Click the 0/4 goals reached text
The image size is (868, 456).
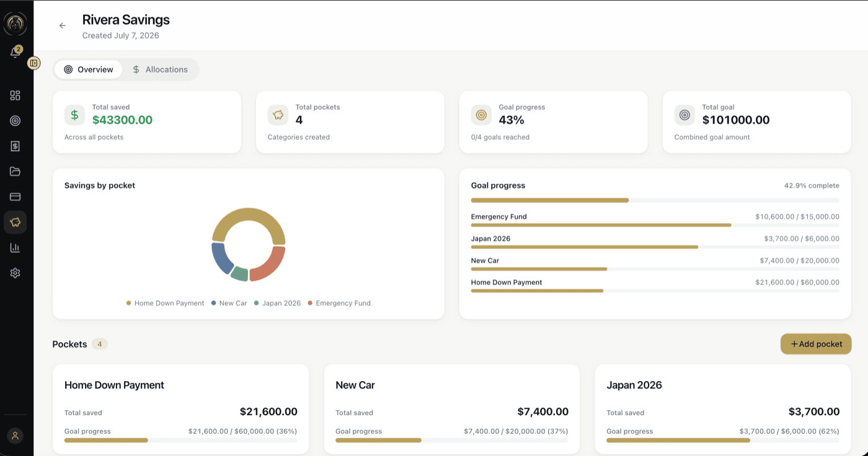pos(500,137)
